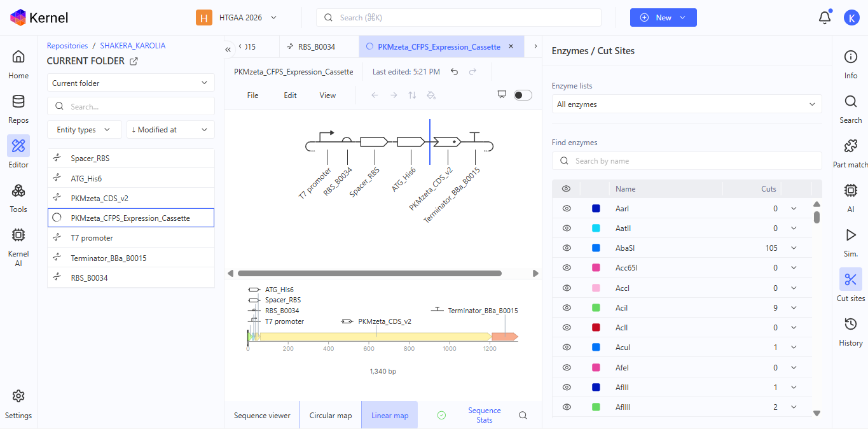Toggle visibility of Acc65I enzyme
Screen dimensions: 868x429
click(x=567, y=267)
